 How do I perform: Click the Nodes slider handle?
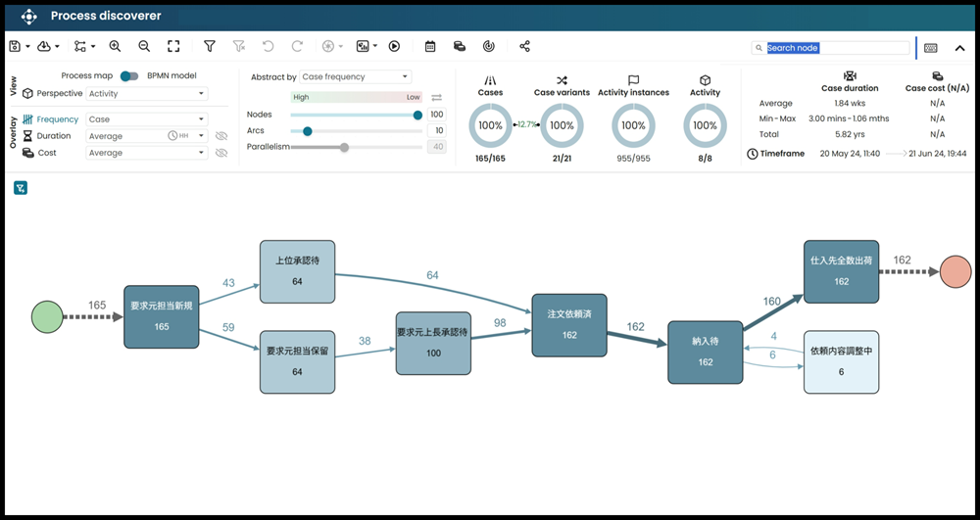click(x=417, y=115)
